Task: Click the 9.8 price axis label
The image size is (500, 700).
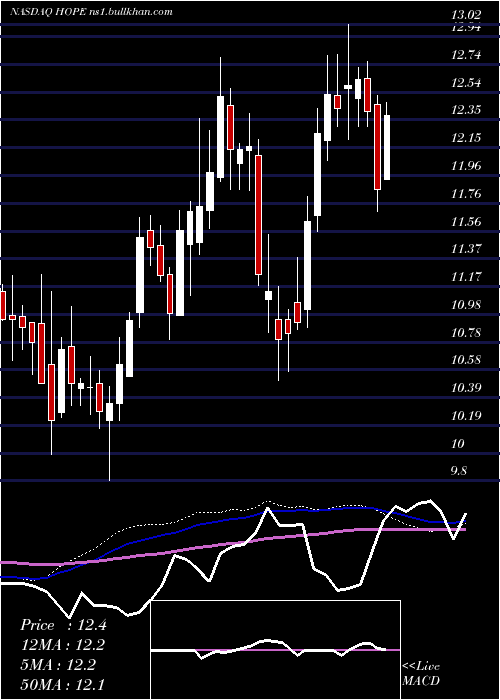Action: 460,471
